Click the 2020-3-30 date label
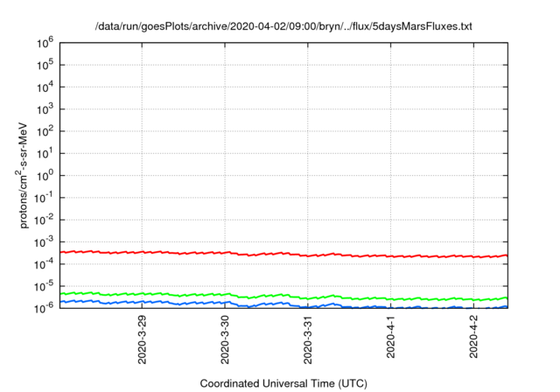 pos(225,339)
